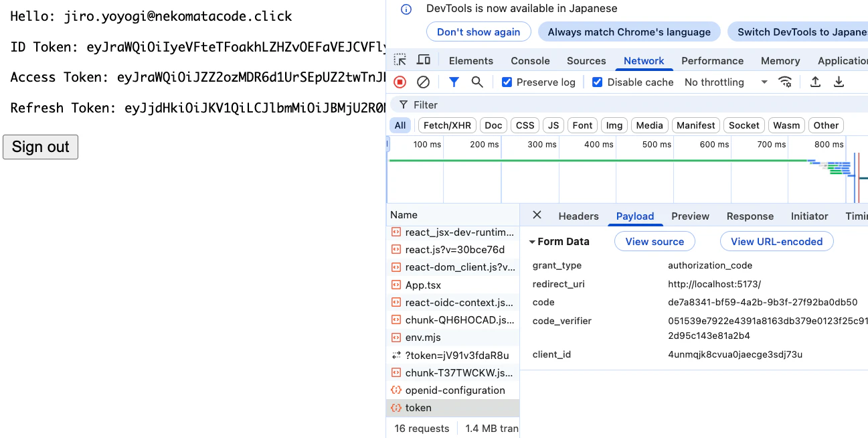
Task: Select the openid-configuration request row
Action: click(x=453, y=390)
